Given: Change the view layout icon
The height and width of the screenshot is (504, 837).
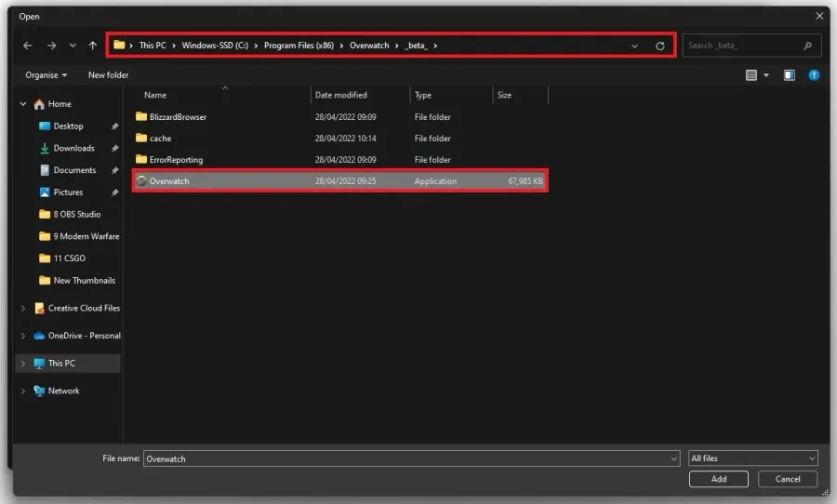Looking at the screenshot, I should point(751,75).
